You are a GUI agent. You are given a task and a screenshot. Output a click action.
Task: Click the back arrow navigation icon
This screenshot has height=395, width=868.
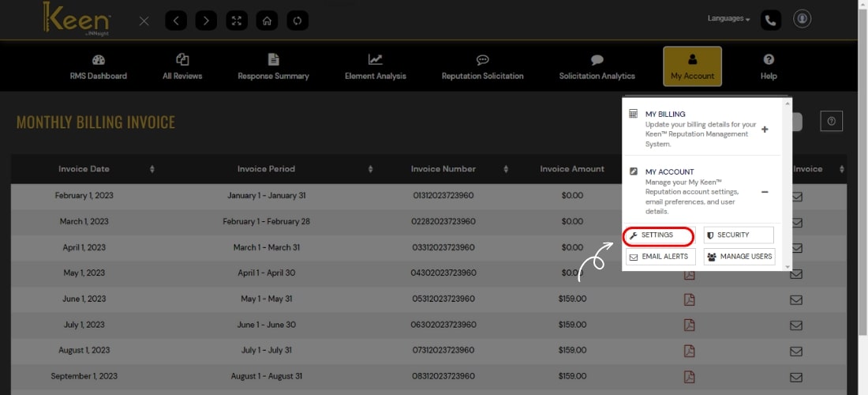[x=176, y=21]
